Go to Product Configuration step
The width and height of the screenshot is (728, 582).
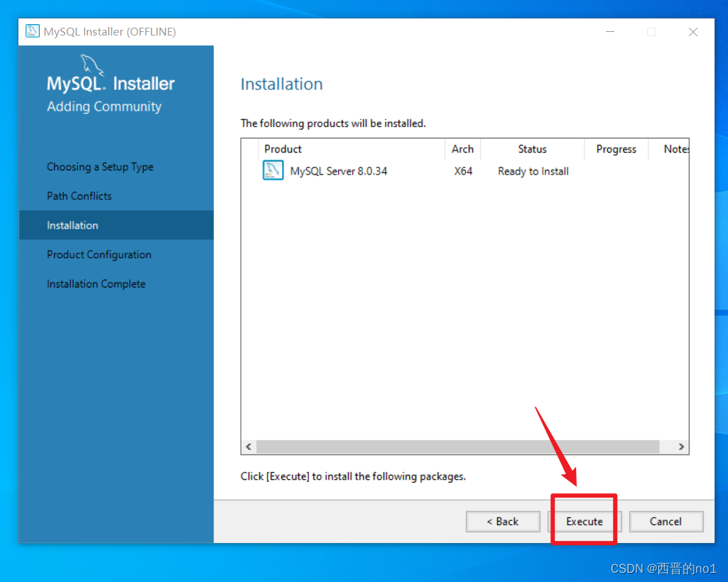pyautogui.click(x=99, y=254)
